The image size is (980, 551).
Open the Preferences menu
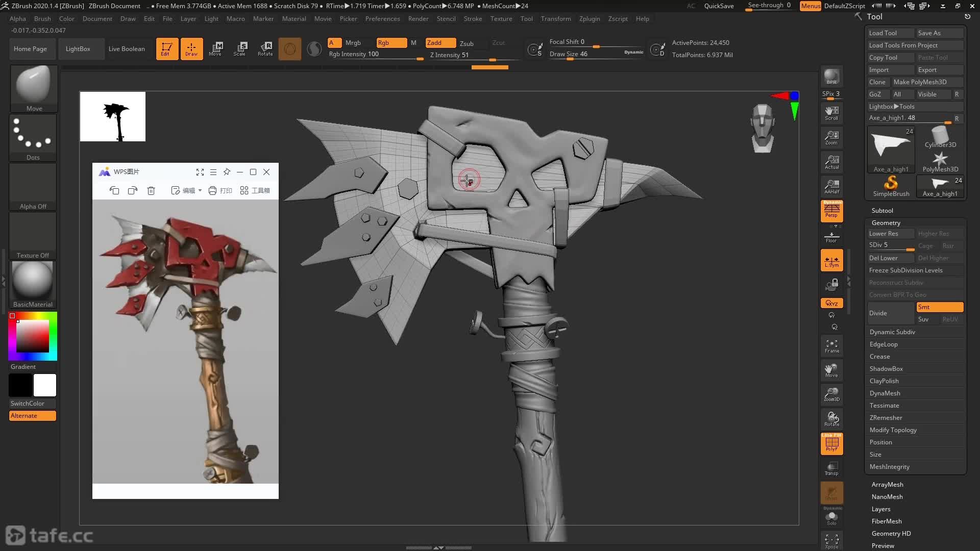tap(382, 19)
